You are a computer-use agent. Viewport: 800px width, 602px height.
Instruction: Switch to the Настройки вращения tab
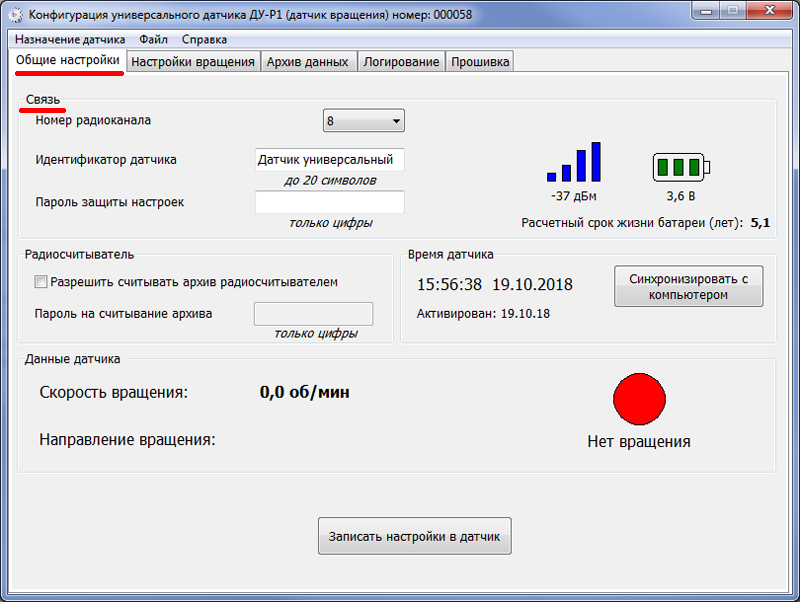193,62
